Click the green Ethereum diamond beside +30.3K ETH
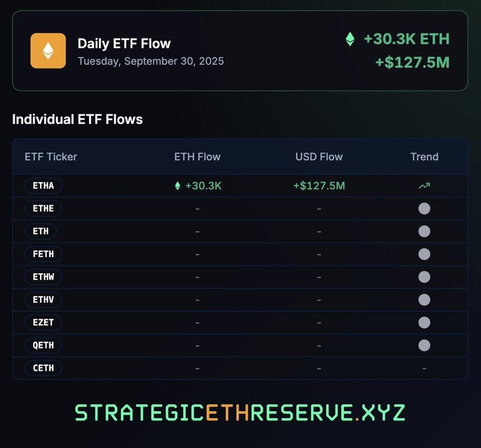The image size is (481, 448). (x=350, y=39)
